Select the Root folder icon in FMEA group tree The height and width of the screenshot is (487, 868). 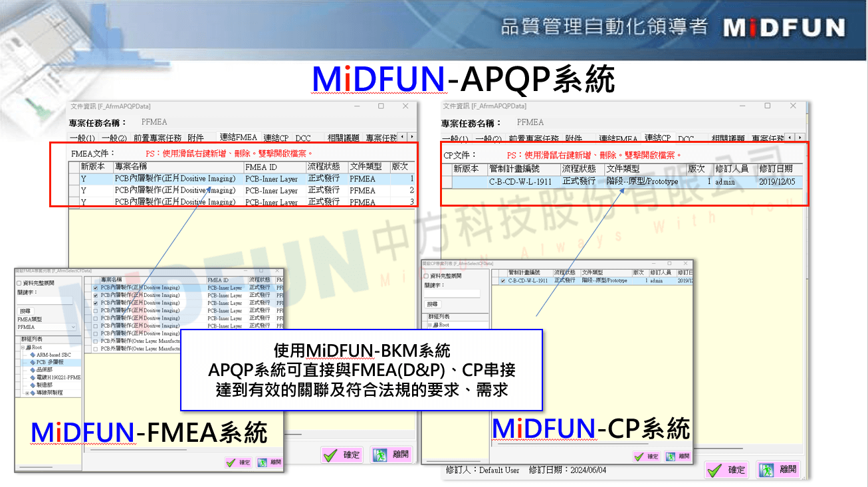click(x=29, y=347)
